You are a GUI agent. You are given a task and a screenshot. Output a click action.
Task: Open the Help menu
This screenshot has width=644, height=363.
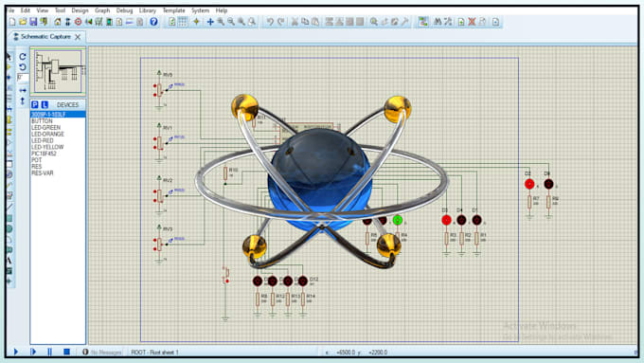(x=222, y=10)
